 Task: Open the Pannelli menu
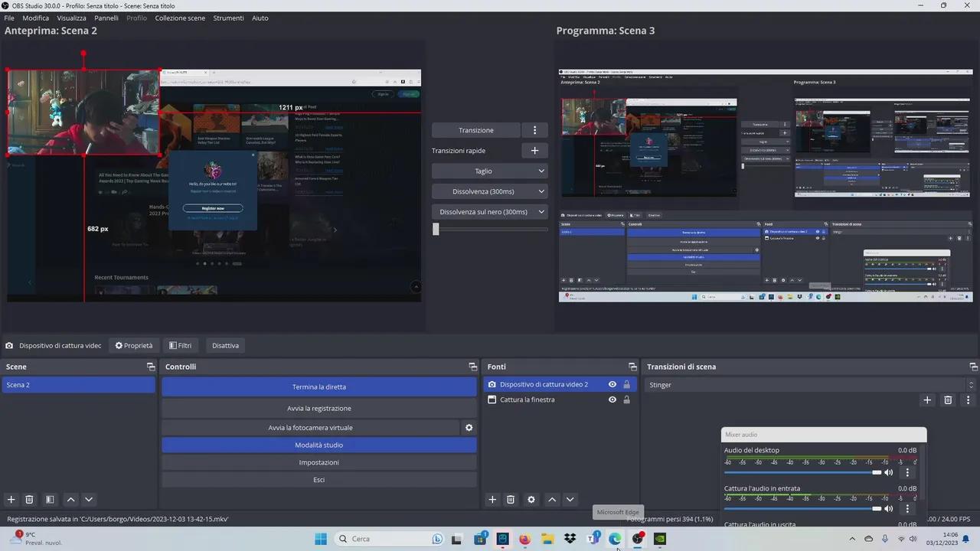(106, 18)
